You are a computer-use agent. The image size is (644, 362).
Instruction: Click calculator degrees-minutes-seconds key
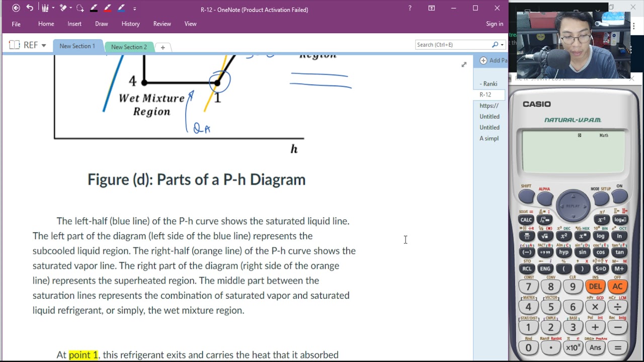coord(545,252)
